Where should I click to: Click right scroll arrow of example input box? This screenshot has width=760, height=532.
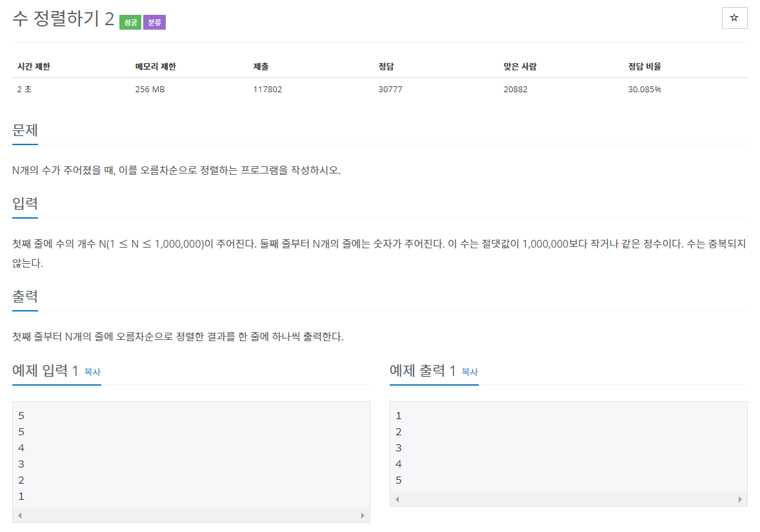[363, 515]
